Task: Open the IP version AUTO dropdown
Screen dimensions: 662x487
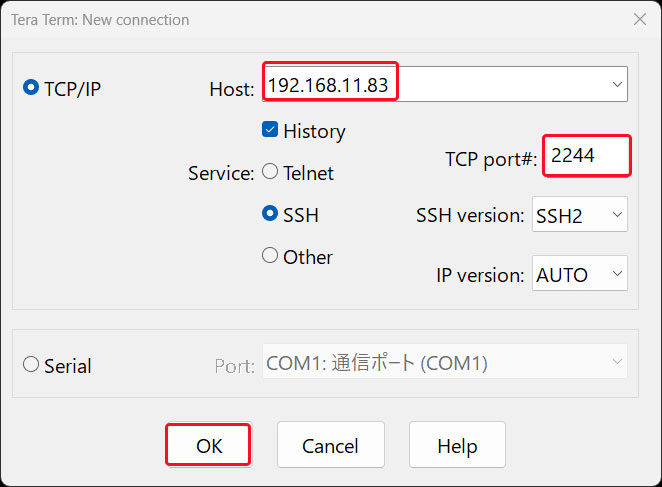Action: tap(578, 274)
